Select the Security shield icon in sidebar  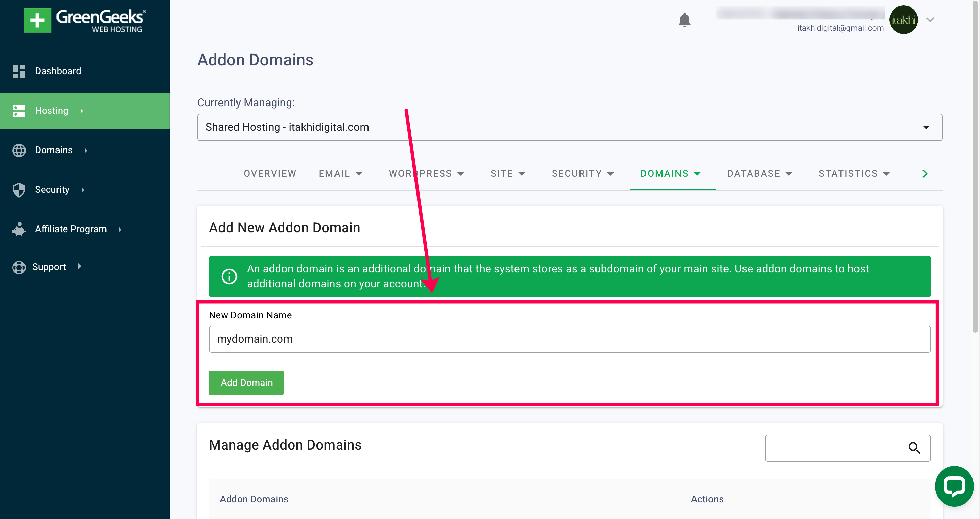click(19, 190)
